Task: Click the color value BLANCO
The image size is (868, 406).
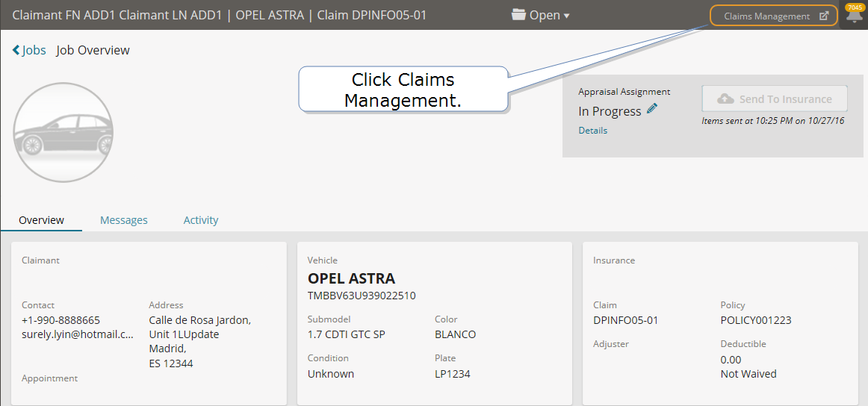Action: pyautogui.click(x=456, y=334)
